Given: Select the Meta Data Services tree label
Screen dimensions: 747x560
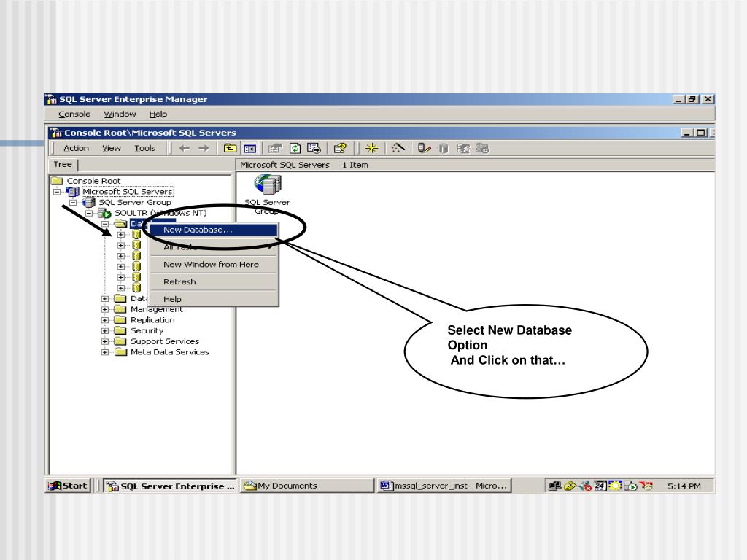Looking at the screenshot, I should (170, 352).
